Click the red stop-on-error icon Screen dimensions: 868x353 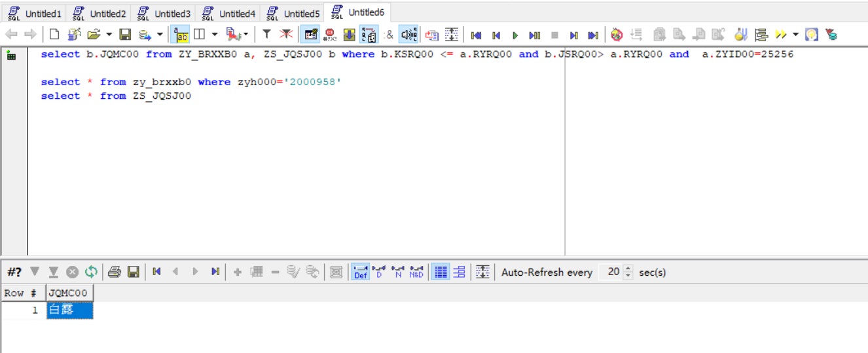click(x=330, y=35)
